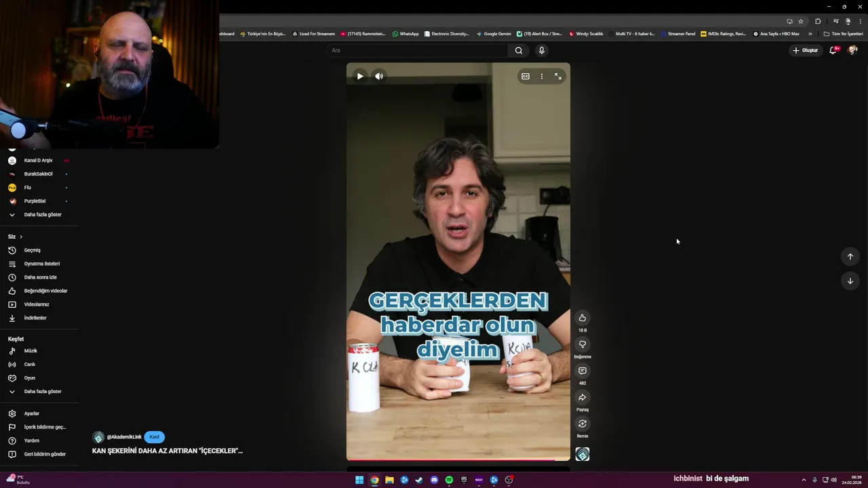Screen dimensions: 868x488
Task: Expand subscriptions with Daha fazla göster
Action: click(39, 215)
